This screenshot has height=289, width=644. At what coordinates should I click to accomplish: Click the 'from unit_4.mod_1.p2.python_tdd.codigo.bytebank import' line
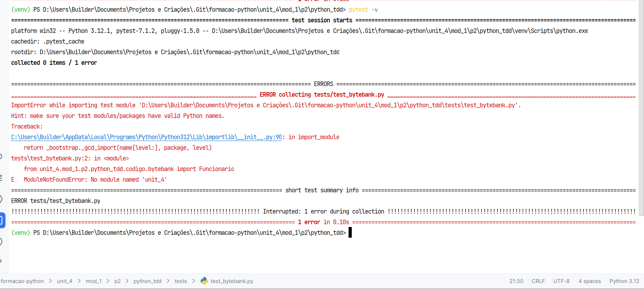[129, 169]
